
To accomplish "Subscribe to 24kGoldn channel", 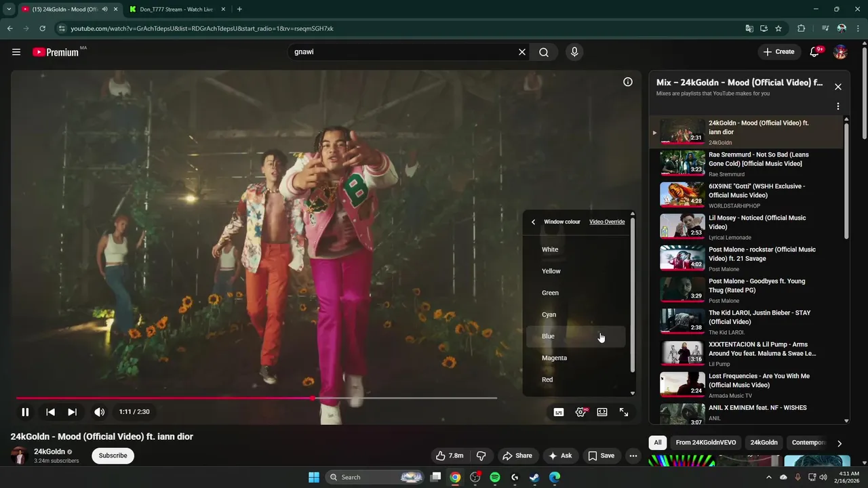I will (x=113, y=455).
